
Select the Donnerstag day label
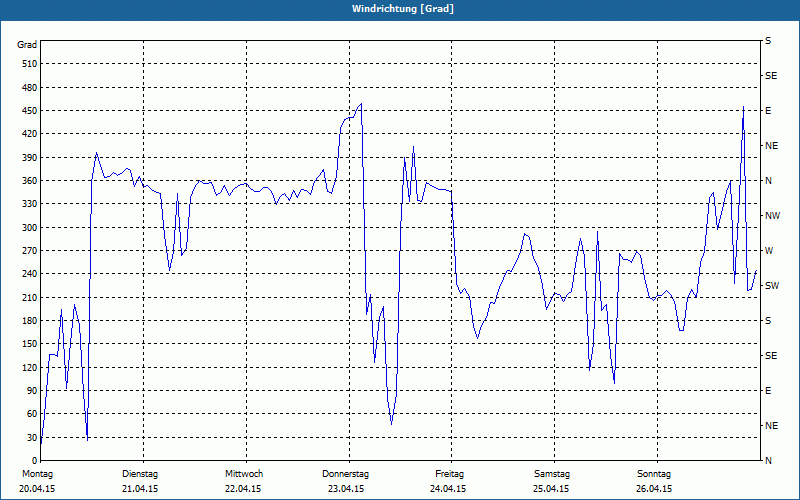tap(345, 474)
